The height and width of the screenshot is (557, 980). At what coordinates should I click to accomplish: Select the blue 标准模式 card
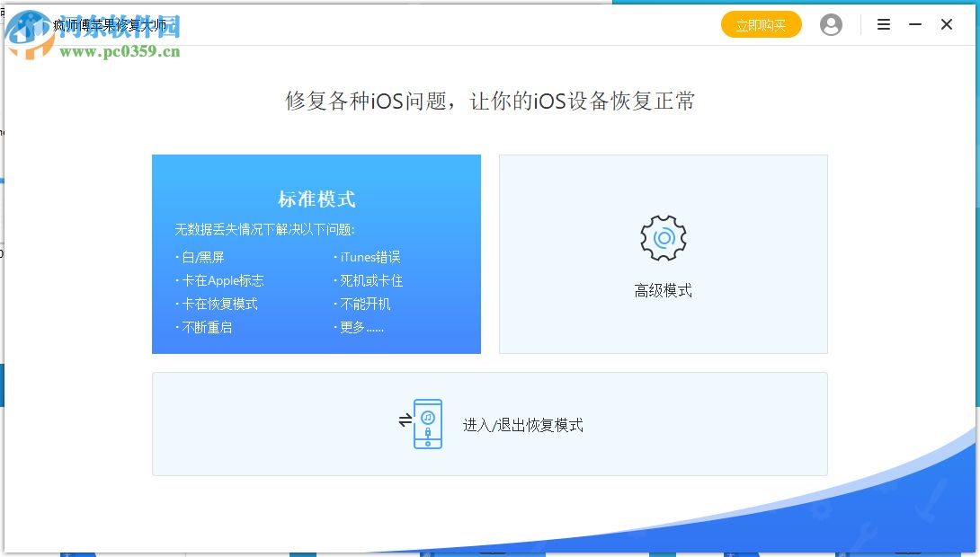point(316,254)
